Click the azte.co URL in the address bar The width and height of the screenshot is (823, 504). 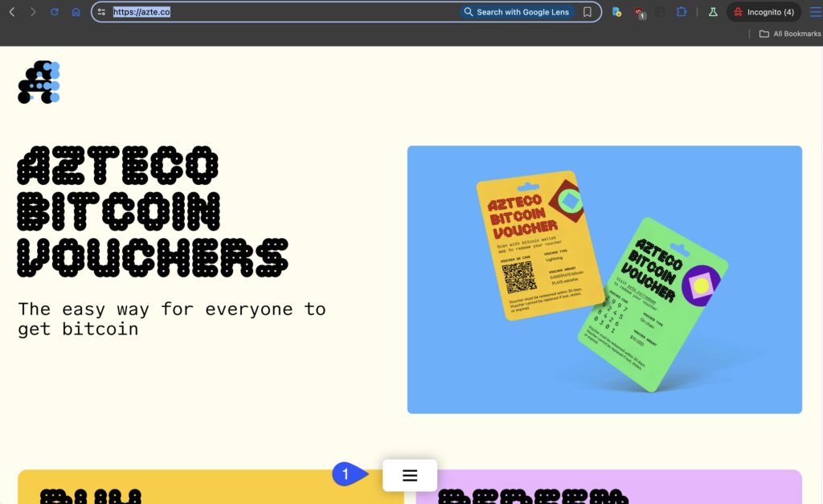141,12
